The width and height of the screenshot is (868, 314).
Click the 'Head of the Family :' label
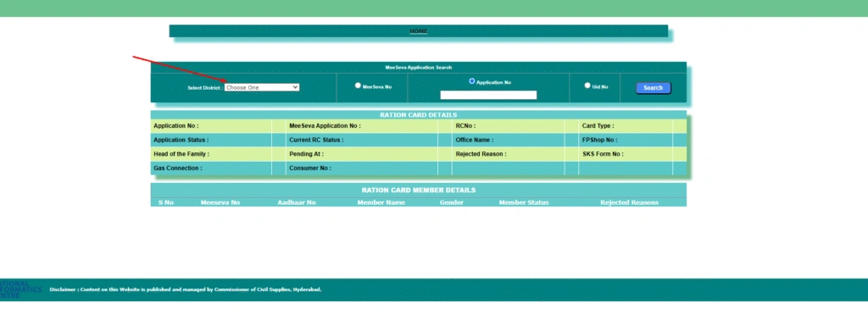click(181, 154)
